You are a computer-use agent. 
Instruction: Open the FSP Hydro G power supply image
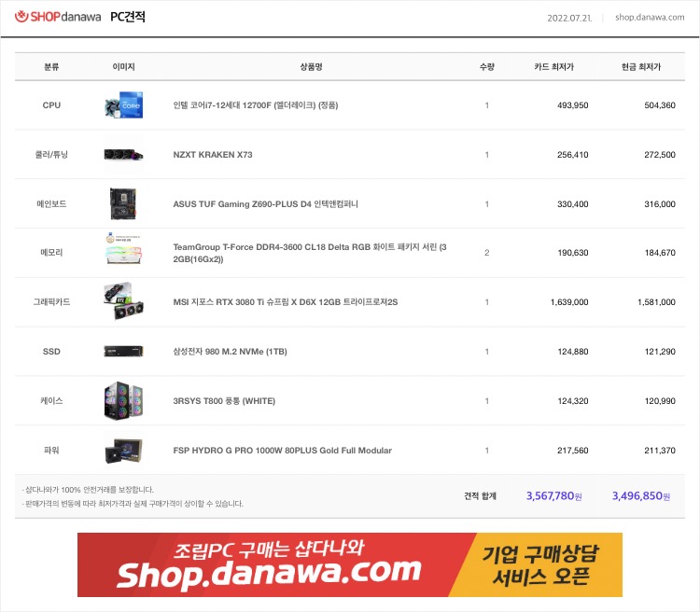tap(123, 451)
